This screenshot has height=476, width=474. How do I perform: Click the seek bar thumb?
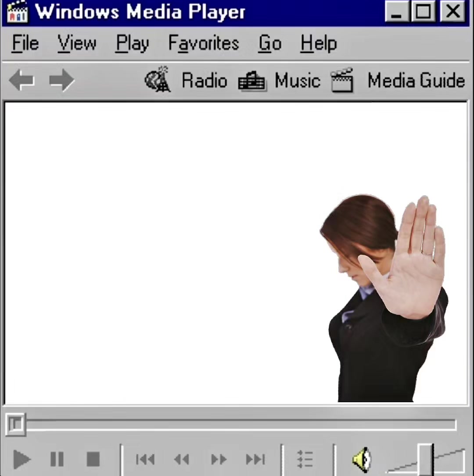(15, 424)
